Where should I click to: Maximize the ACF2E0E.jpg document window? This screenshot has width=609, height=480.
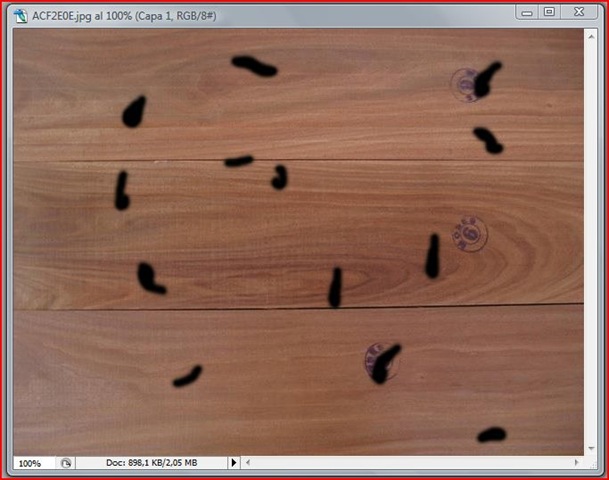pos(549,12)
